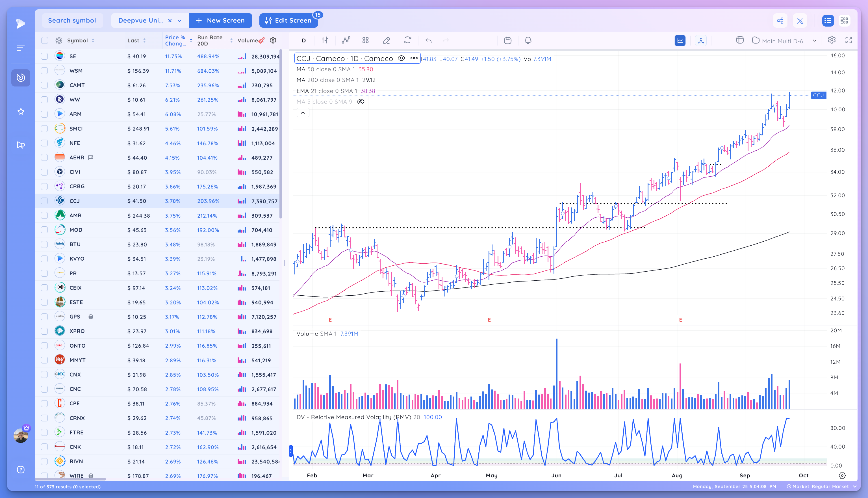Click the undo arrow in chart toolbar
Screen dimensions: 868x498
point(428,41)
